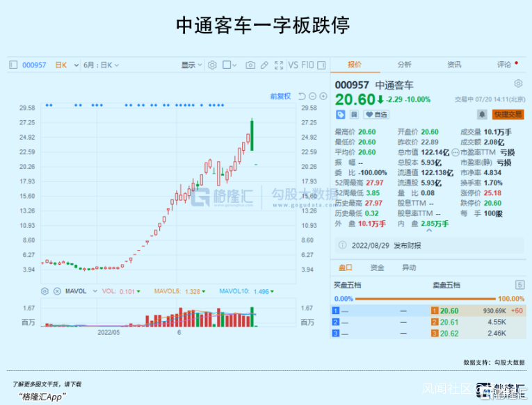Click the buy/sell ratio orange bar

[425, 299]
